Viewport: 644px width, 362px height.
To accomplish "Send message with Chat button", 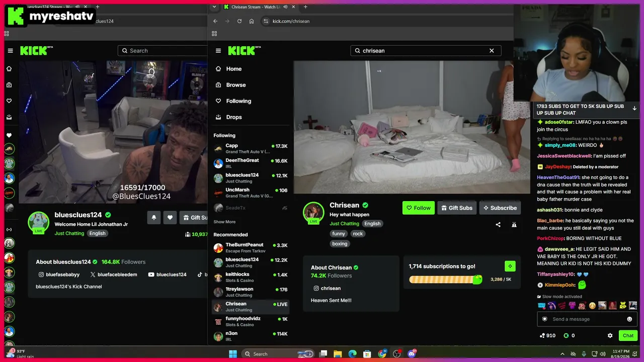I will coord(628,335).
